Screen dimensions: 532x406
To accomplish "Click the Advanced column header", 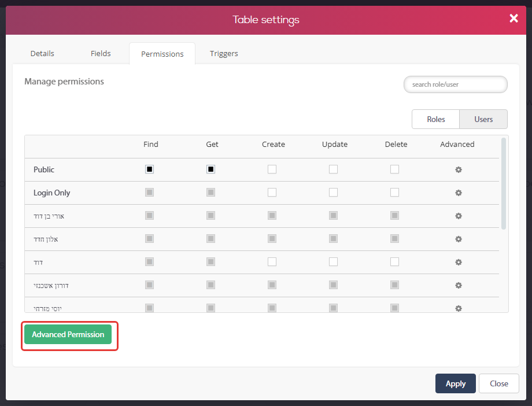I will click(457, 144).
